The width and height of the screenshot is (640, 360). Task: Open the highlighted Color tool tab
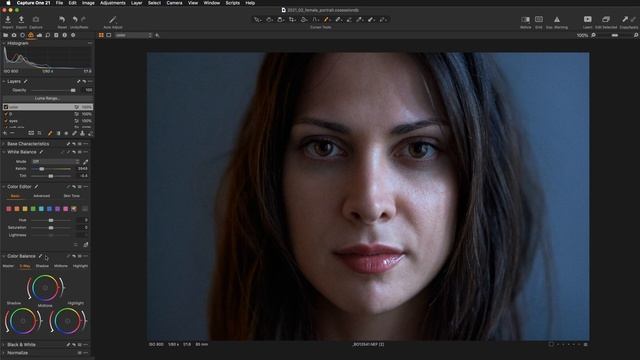31,36
